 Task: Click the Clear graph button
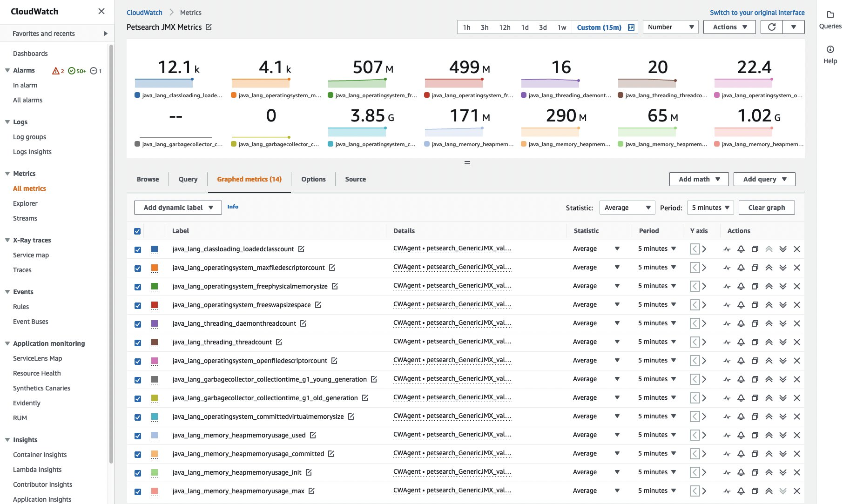tap(766, 208)
